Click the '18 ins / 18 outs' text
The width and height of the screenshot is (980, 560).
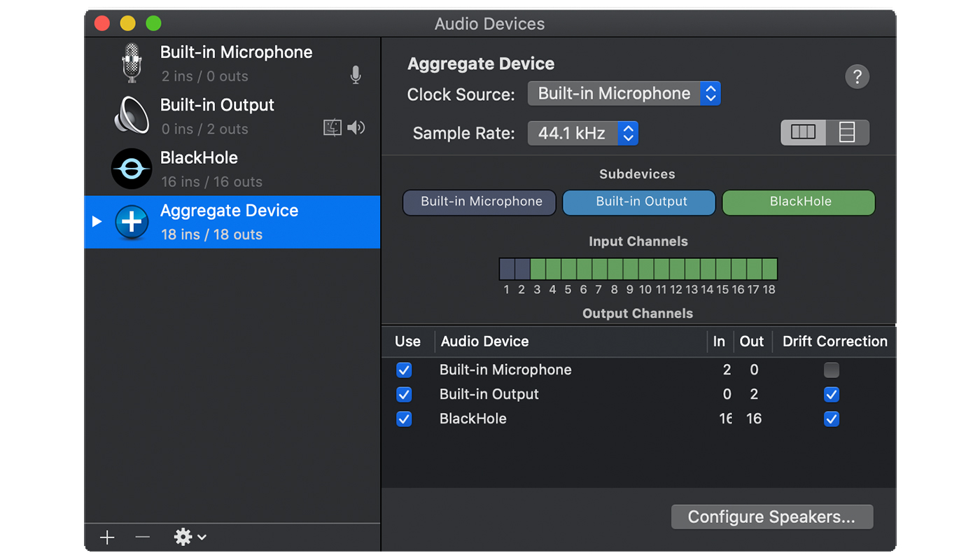pos(211,234)
